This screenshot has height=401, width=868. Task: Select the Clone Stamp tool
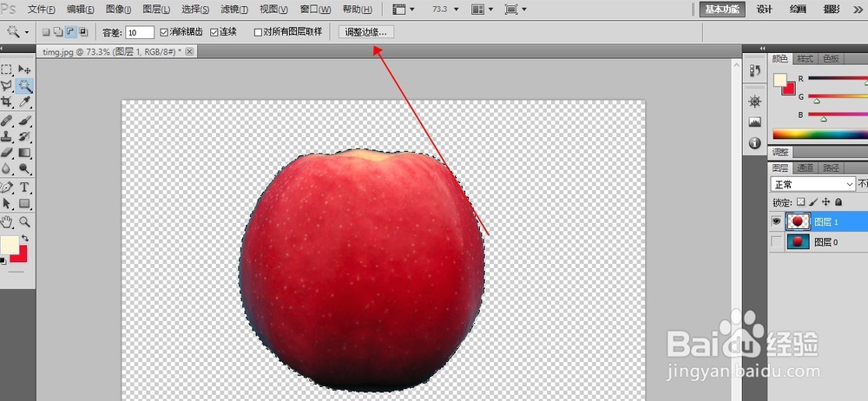7,136
